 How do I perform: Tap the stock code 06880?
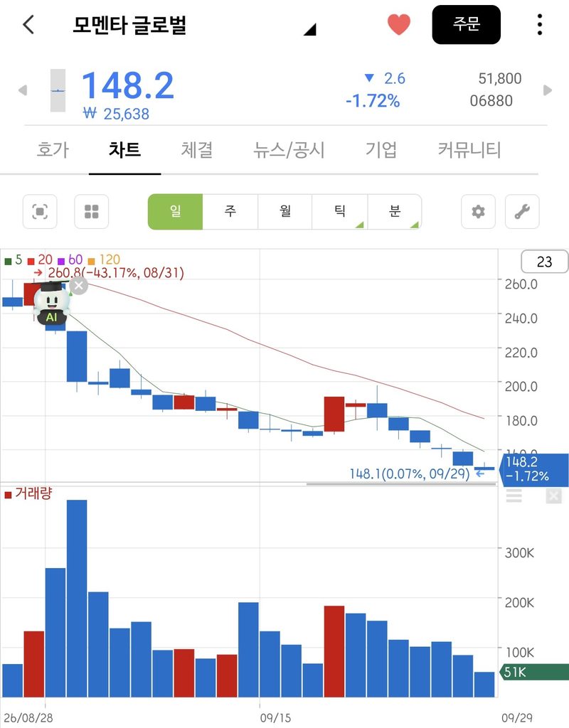click(491, 101)
